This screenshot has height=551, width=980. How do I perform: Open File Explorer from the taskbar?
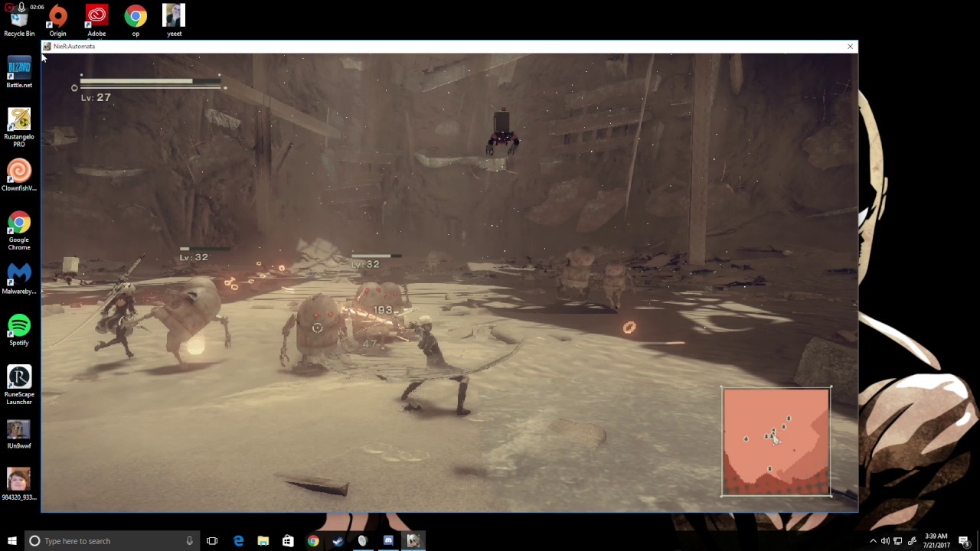[x=263, y=541]
